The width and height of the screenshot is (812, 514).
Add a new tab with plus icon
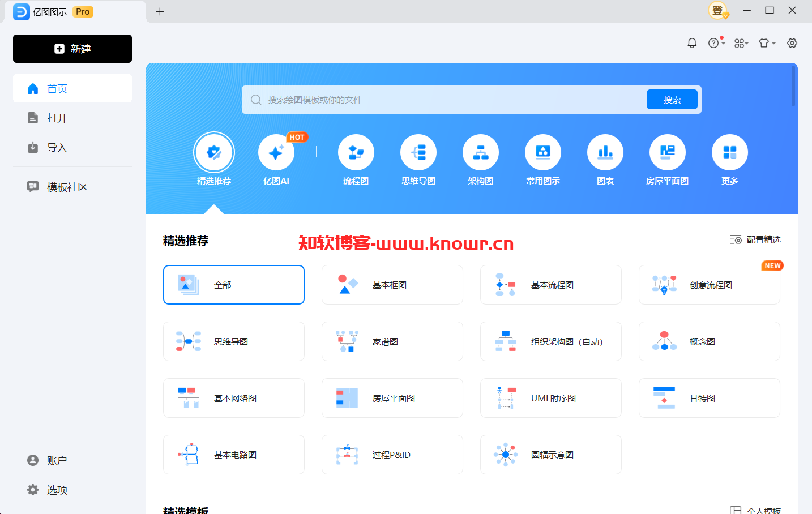click(x=160, y=11)
